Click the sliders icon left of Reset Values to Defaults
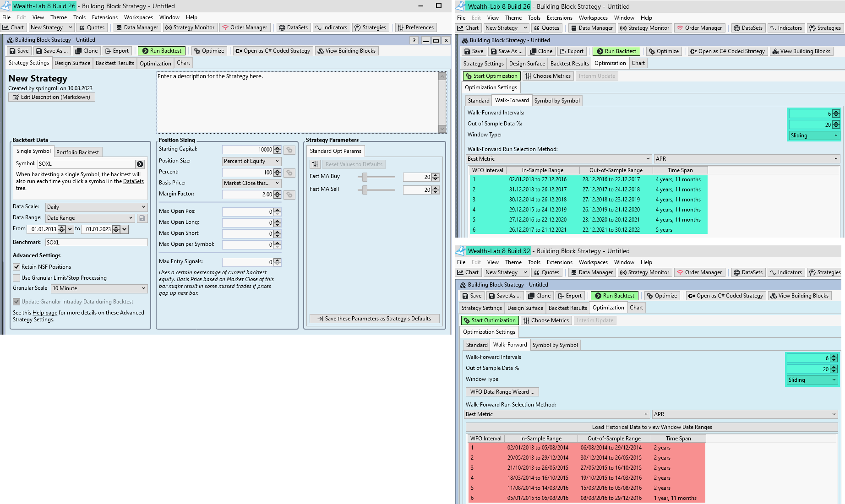 pos(315,164)
